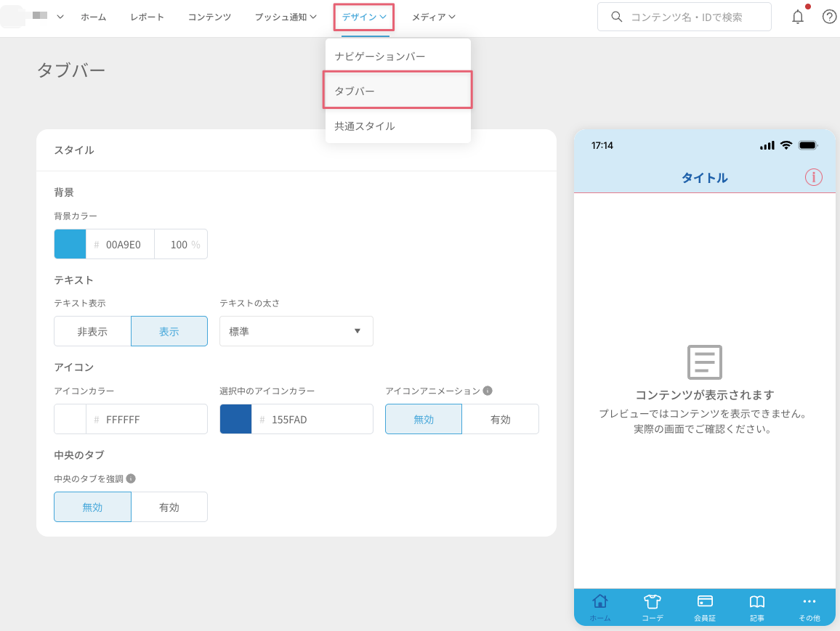
Task: Click the コンテンツが表示されます preview text
Action: coord(704,395)
